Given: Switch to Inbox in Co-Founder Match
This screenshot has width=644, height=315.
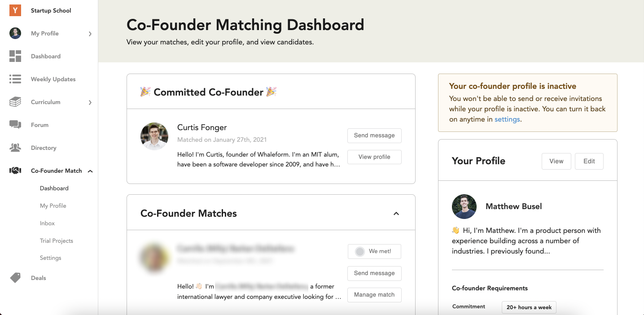Looking at the screenshot, I should (x=47, y=223).
